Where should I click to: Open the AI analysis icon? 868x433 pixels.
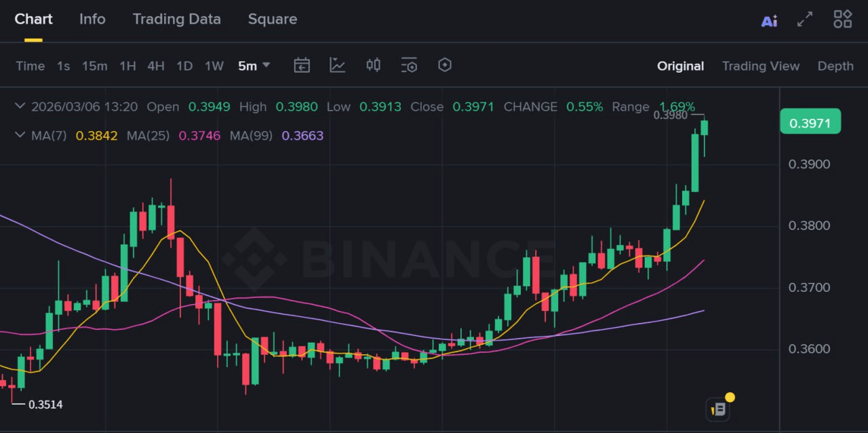click(769, 21)
